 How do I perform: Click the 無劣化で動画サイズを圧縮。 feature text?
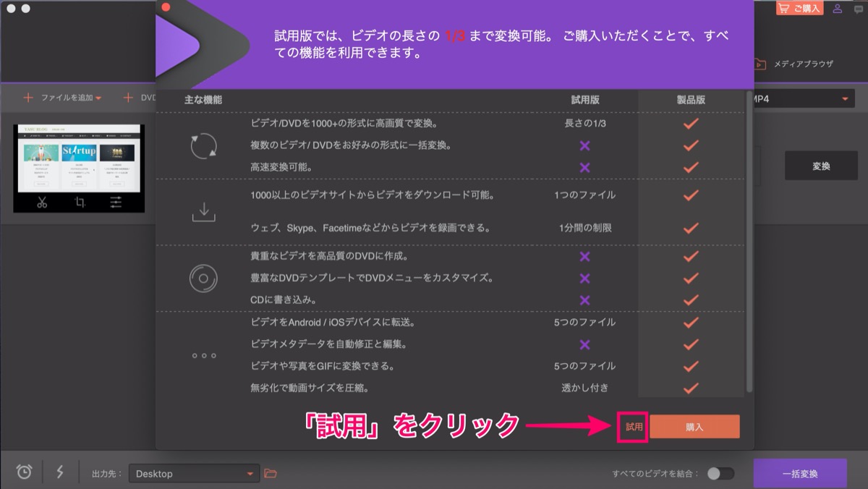(310, 388)
